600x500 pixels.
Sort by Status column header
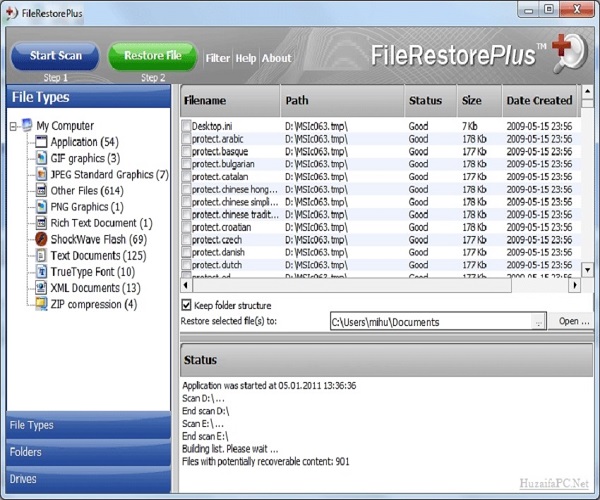(430, 101)
